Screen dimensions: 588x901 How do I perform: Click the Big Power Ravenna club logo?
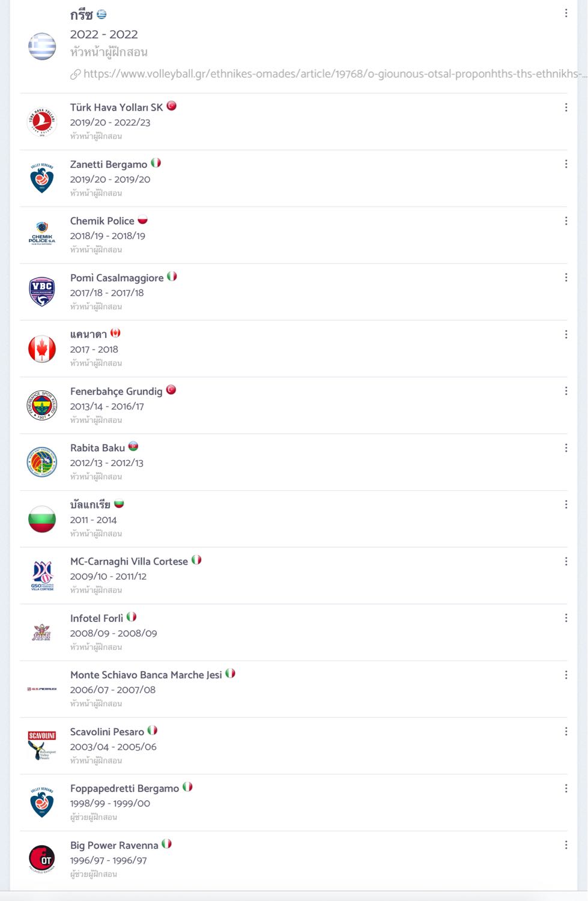pyautogui.click(x=42, y=860)
